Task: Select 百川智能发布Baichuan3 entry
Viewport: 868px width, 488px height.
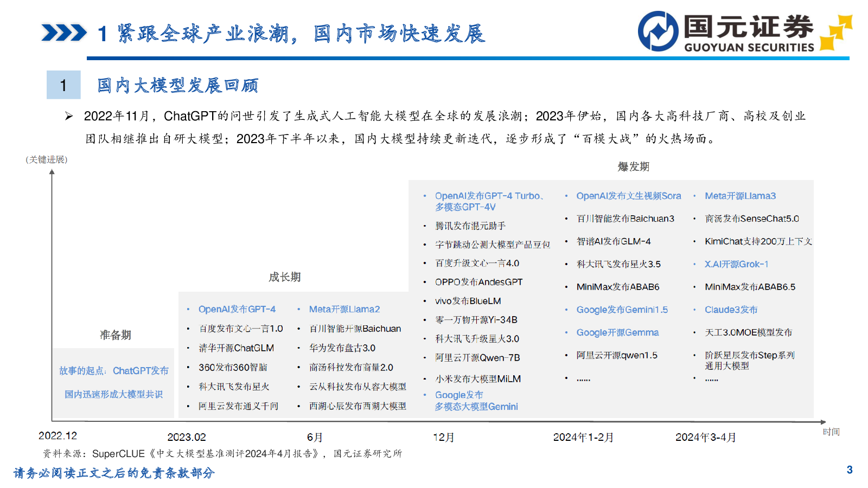Action: (626, 219)
